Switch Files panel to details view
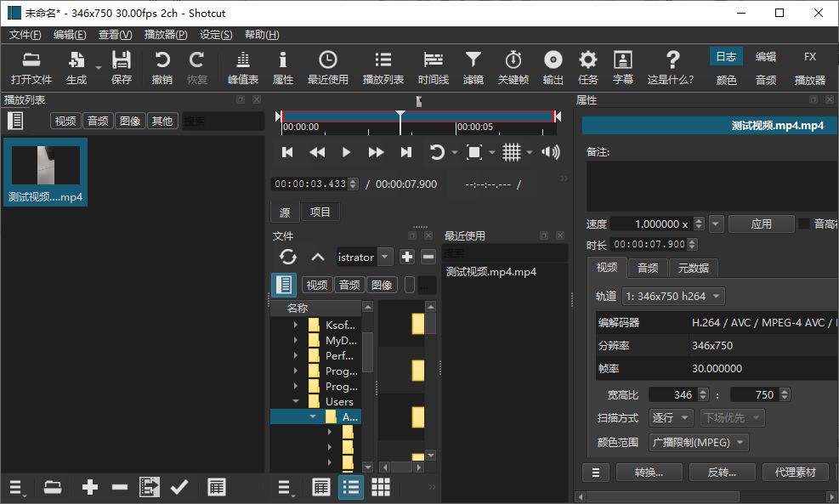 321,487
